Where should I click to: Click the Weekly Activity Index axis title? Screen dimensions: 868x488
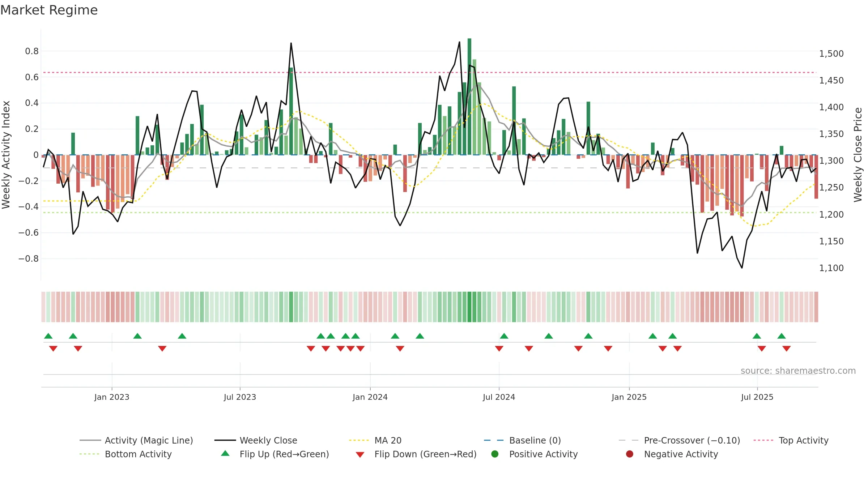click(x=6, y=155)
